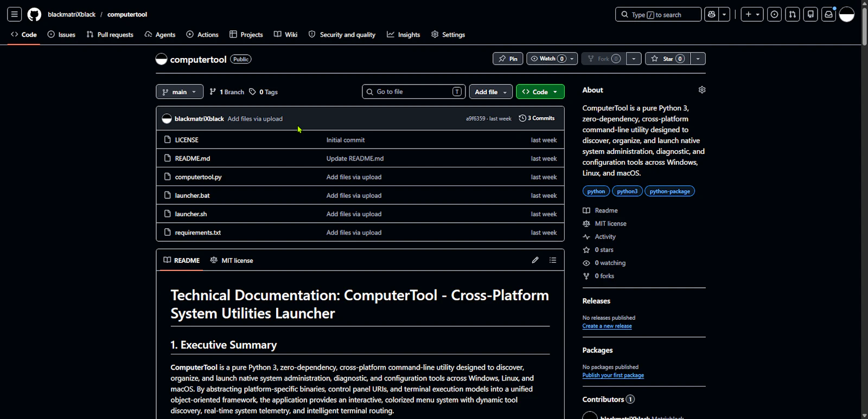Edit README with the pencil icon
This screenshot has height=419, width=868.
535,260
